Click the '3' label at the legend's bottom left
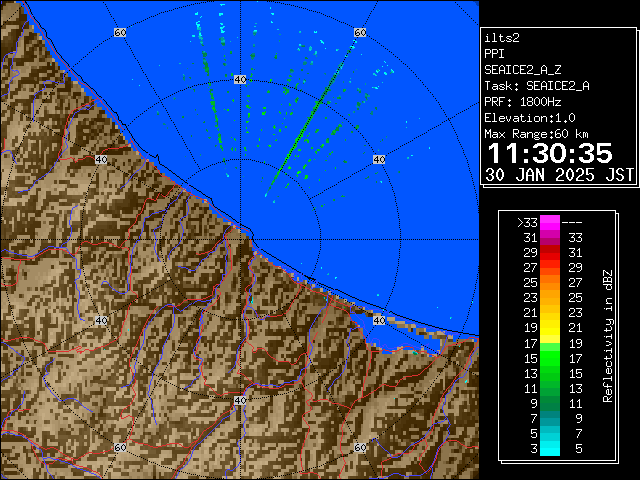Viewport: 640px width, 480px height. tap(534, 449)
